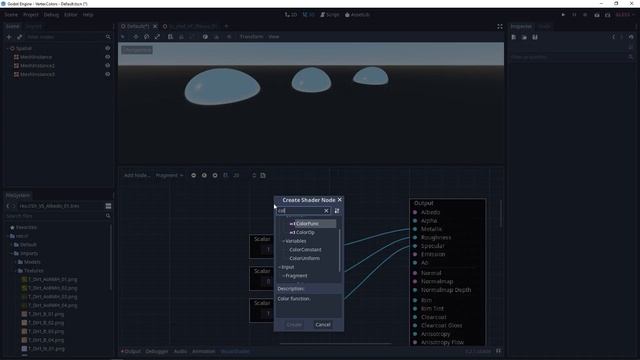
Task: Expand the Models folder in FileSystem
Action: click(x=16, y=262)
